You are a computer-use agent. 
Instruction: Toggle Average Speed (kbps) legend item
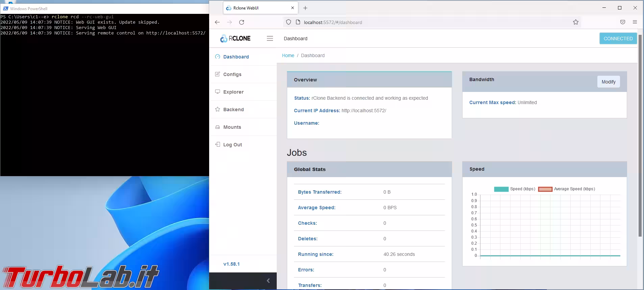566,189
